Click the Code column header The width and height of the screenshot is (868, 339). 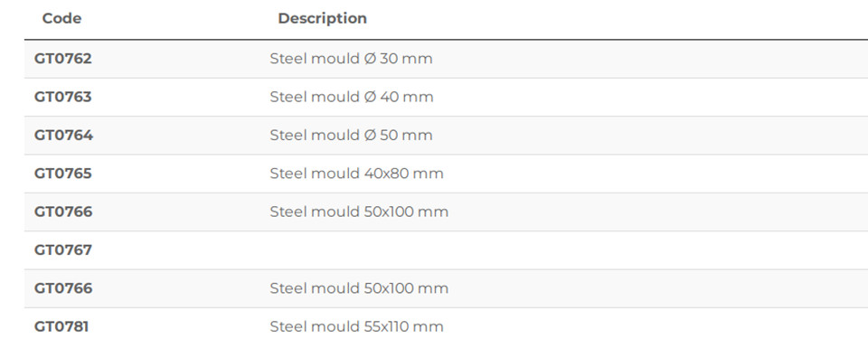(61, 18)
